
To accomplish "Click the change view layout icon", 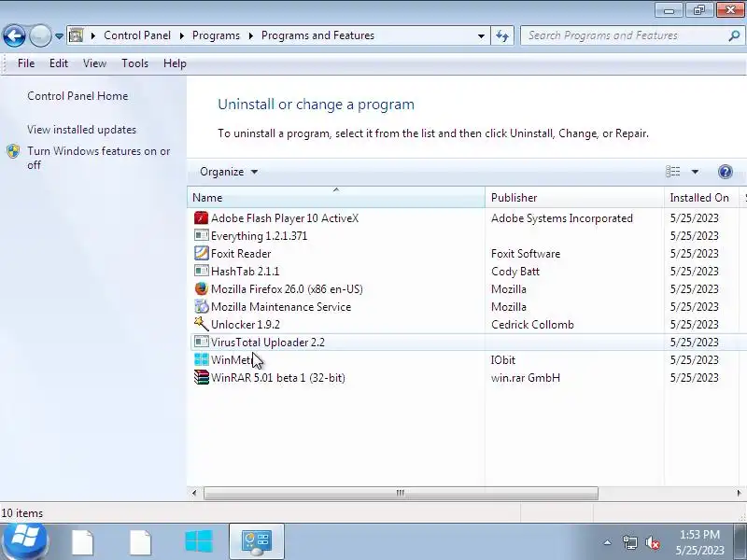I will pyautogui.click(x=672, y=172).
